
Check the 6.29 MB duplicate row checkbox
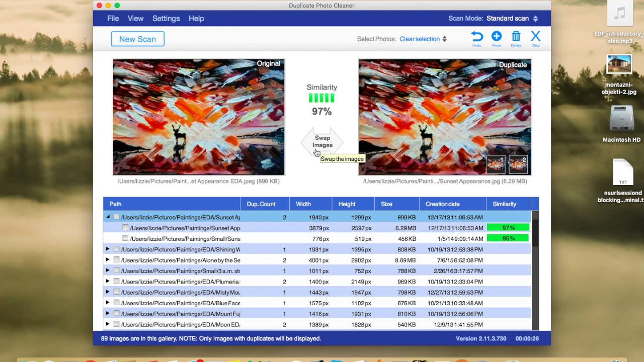pos(125,228)
